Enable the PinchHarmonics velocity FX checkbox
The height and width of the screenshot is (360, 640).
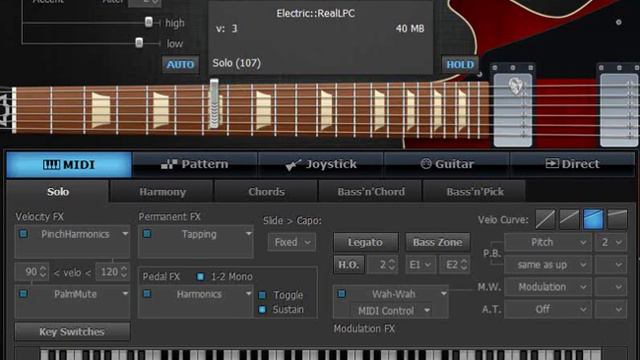[24, 234]
